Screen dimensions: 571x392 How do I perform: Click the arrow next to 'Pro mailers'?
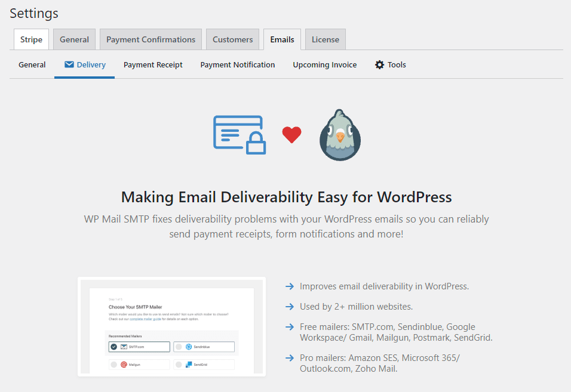pyautogui.click(x=290, y=358)
